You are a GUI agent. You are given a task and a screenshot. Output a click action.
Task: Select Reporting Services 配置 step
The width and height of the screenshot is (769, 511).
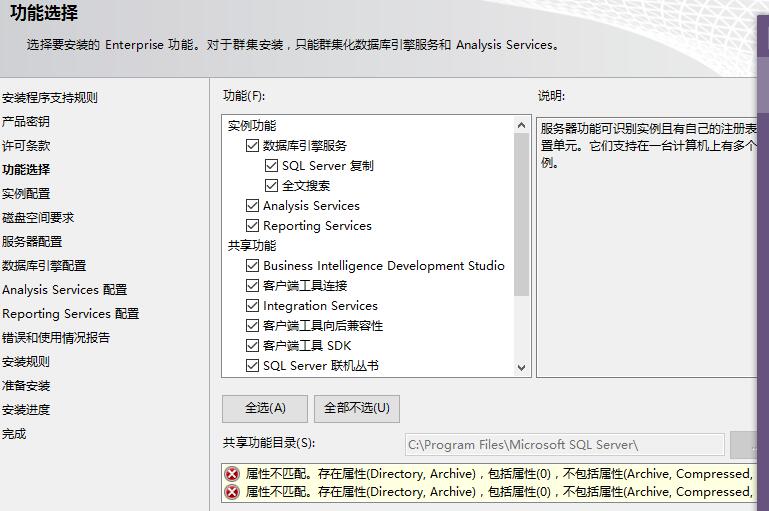70,314
